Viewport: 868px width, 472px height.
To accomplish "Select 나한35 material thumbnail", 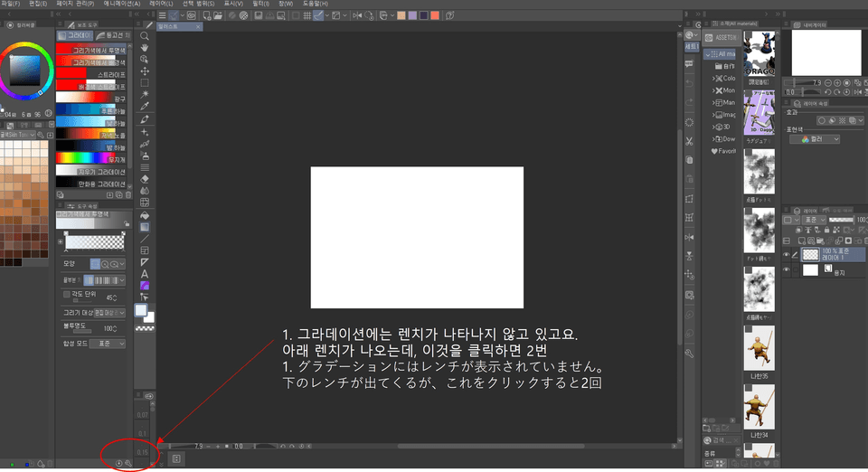I will point(759,348).
